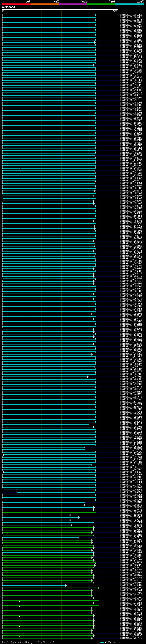Select the UniRef100_O24334 label

tap(131, 20)
